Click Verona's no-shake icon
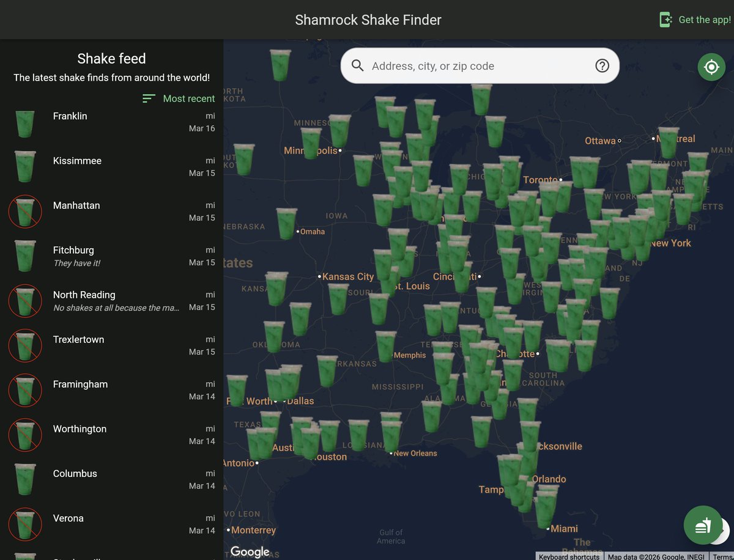The image size is (734, 560). (25, 524)
